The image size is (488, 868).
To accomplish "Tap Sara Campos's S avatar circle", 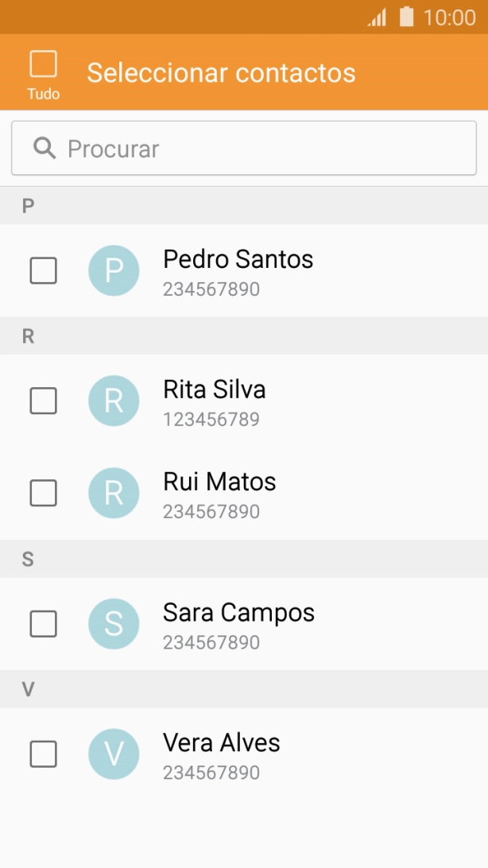I will coord(114,624).
